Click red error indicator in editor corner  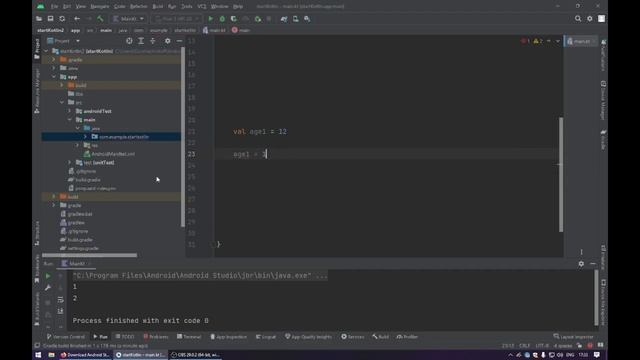pyautogui.click(x=525, y=41)
